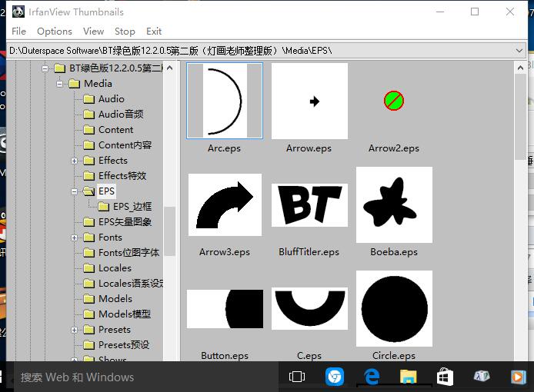
Task: Select the Arrow3.eps curved arrow thumbnail
Action: pyautogui.click(x=225, y=205)
